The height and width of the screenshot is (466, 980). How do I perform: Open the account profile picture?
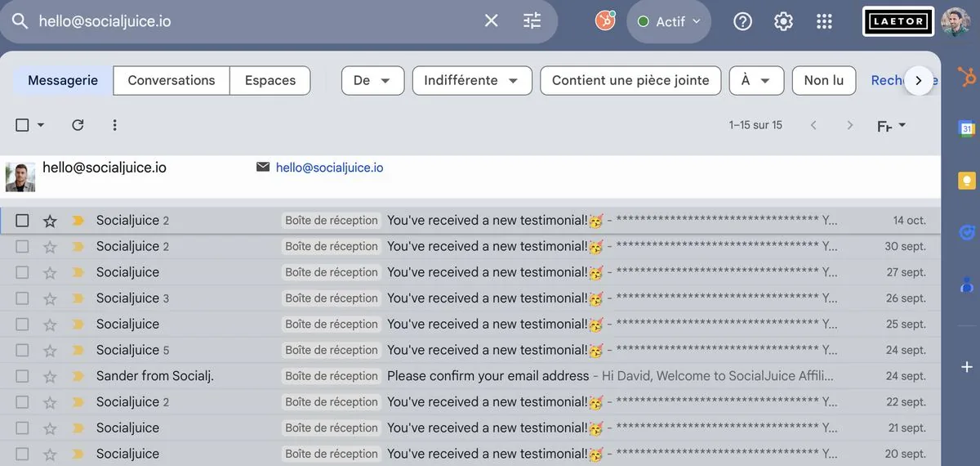point(956,21)
